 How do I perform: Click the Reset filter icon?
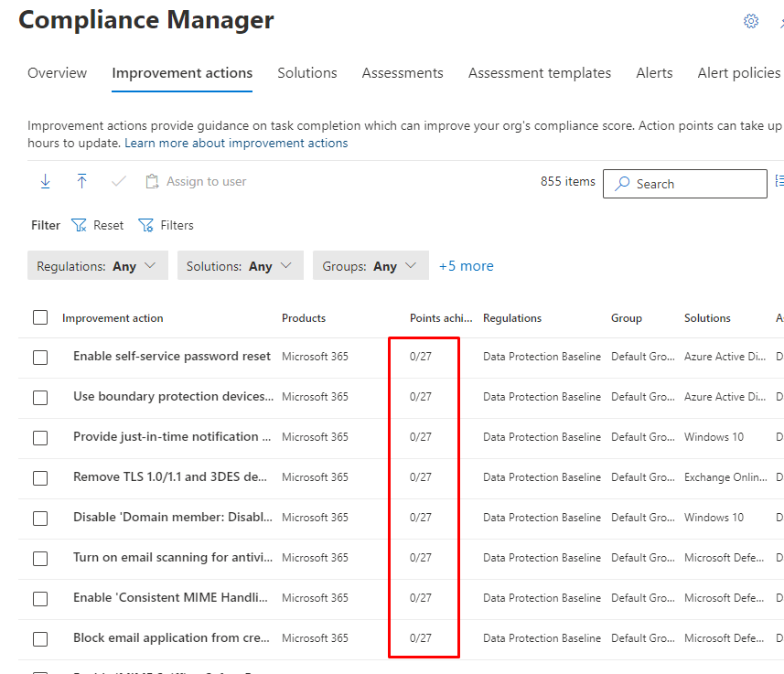click(79, 225)
